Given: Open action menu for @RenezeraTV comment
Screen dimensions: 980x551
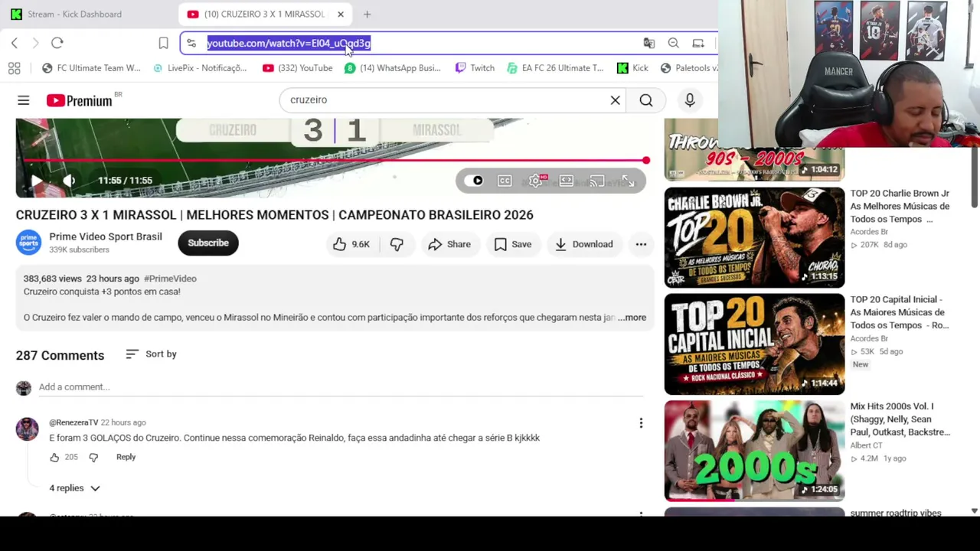Looking at the screenshot, I should [x=641, y=423].
